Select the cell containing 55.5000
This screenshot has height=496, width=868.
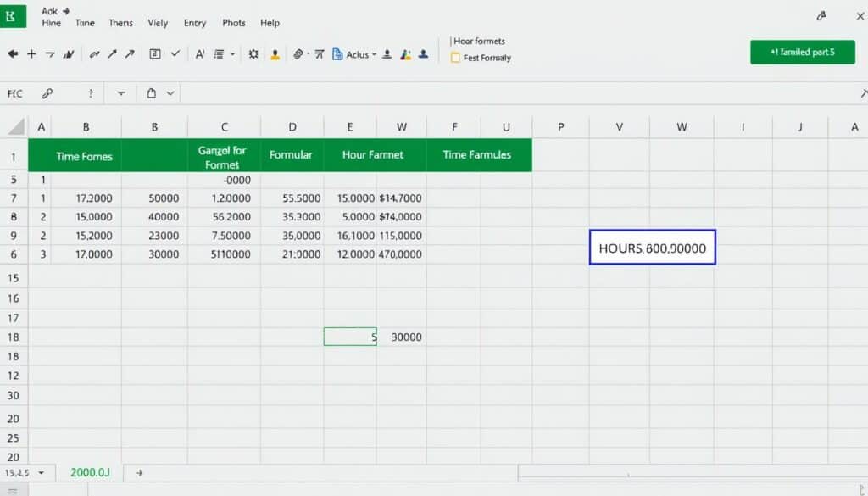point(292,198)
